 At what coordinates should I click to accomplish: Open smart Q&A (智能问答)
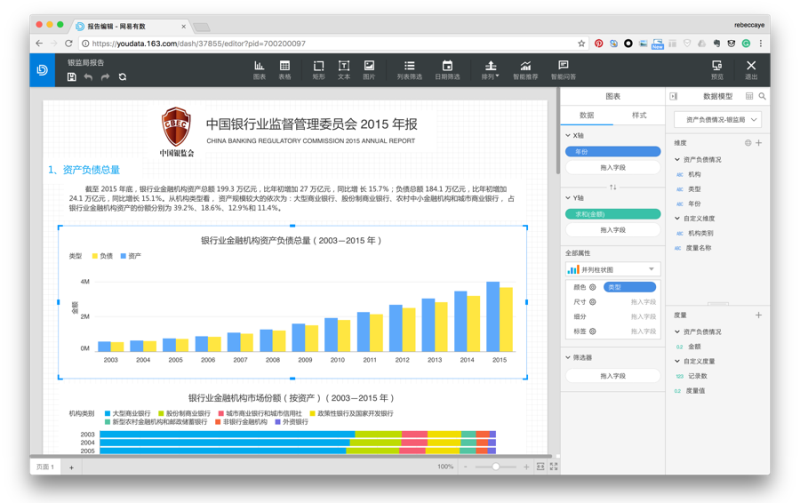563,70
